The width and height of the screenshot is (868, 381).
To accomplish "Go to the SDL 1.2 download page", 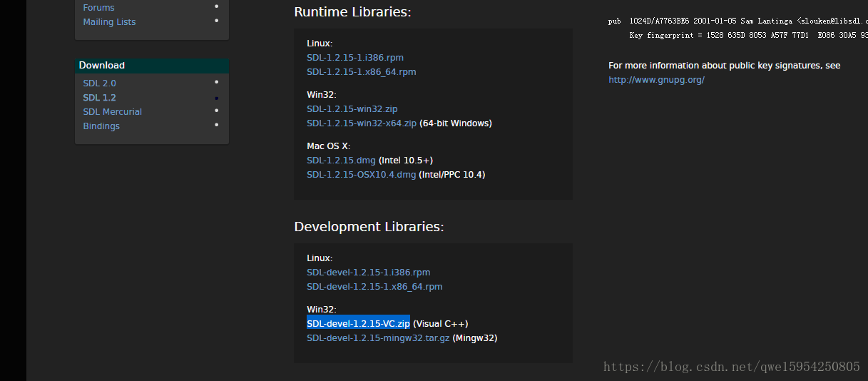I will (x=99, y=98).
